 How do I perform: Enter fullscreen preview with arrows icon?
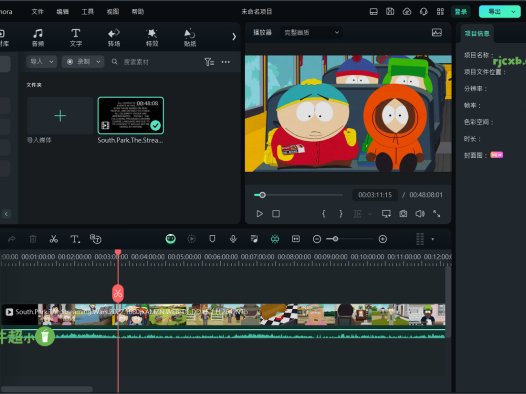tap(436, 214)
